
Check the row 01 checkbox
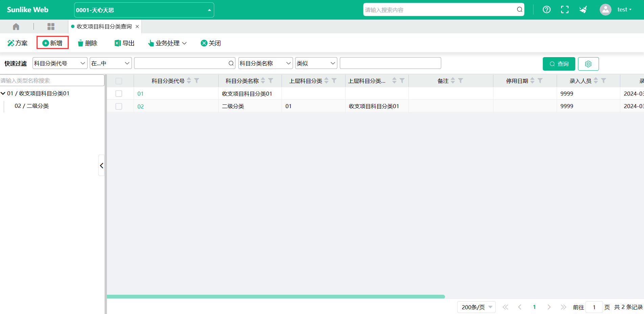(119, 94)
